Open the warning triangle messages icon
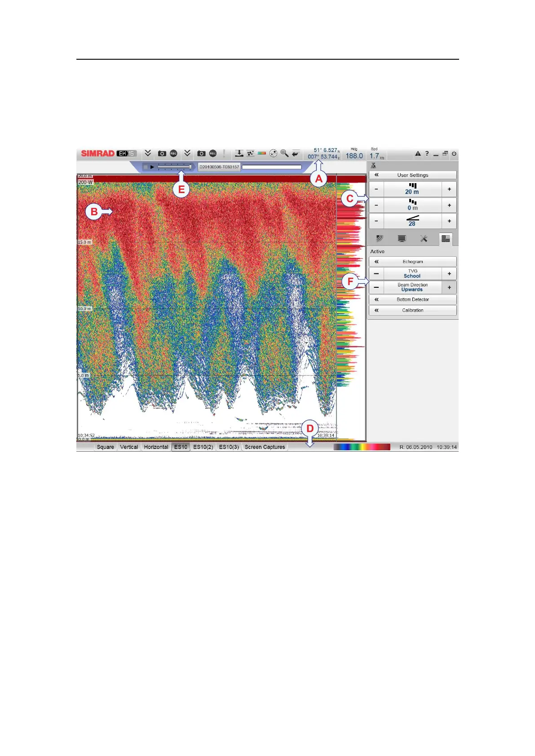Viewport: 535px width, 756px height. (418, 154)
